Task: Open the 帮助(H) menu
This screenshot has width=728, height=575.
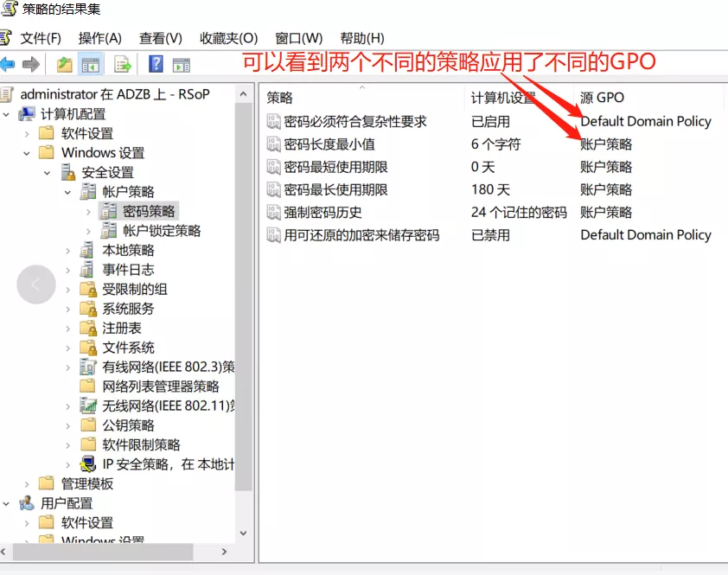Action: pos(361,38)
